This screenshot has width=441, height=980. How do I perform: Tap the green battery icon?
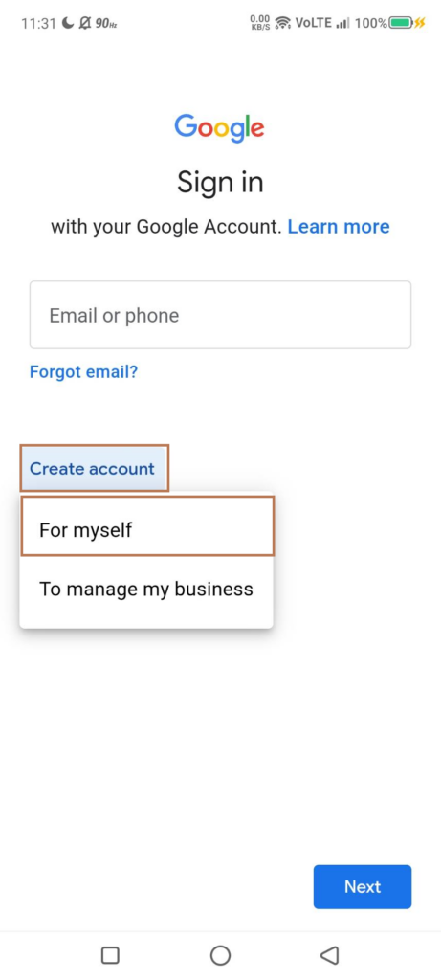(x=401, y=23)
